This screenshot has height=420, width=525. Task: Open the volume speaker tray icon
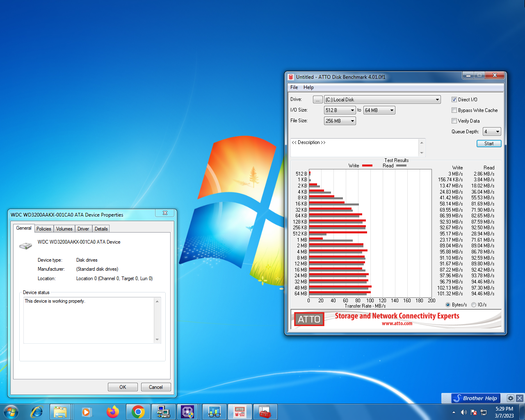463,412
